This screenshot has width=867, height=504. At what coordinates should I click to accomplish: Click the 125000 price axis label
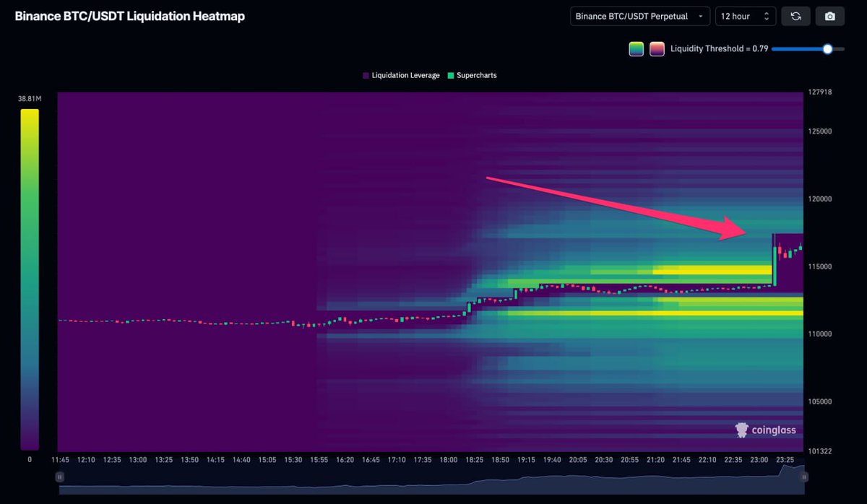click(819, 131)
